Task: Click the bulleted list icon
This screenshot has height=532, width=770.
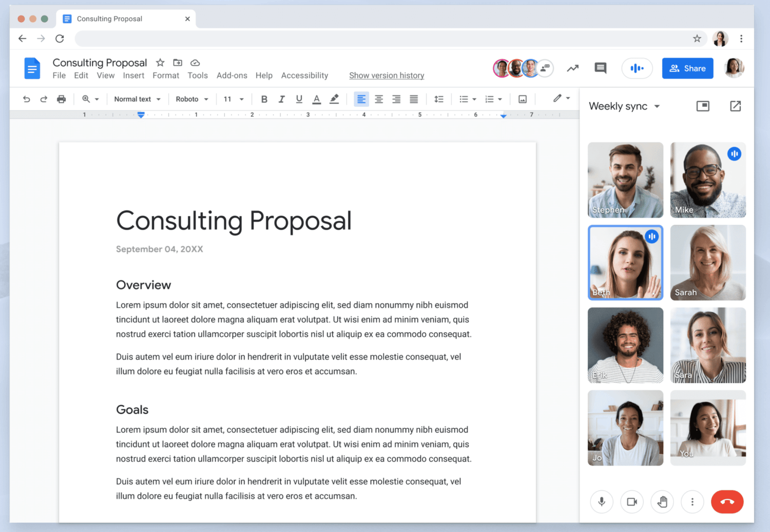Action: coord(465,99)
